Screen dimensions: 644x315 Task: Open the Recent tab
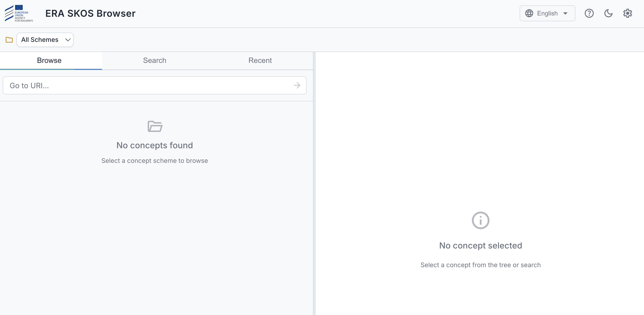pyautogui.click(x=260, y=60)
